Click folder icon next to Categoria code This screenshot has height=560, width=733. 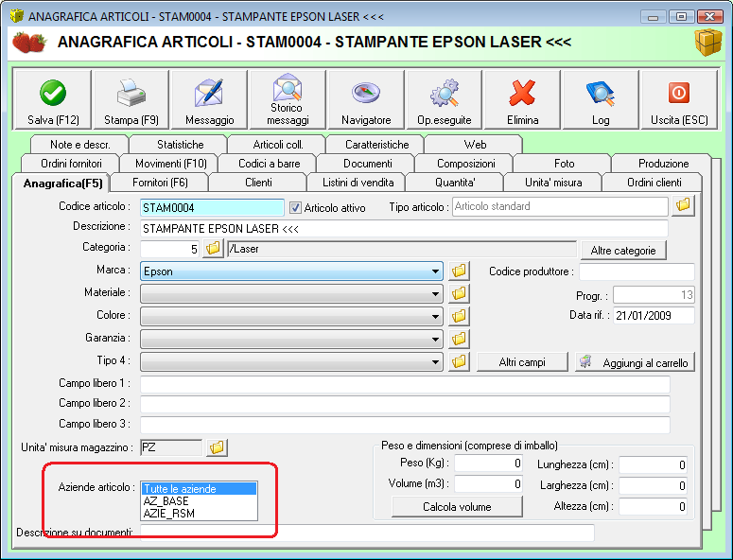point(213,248)
